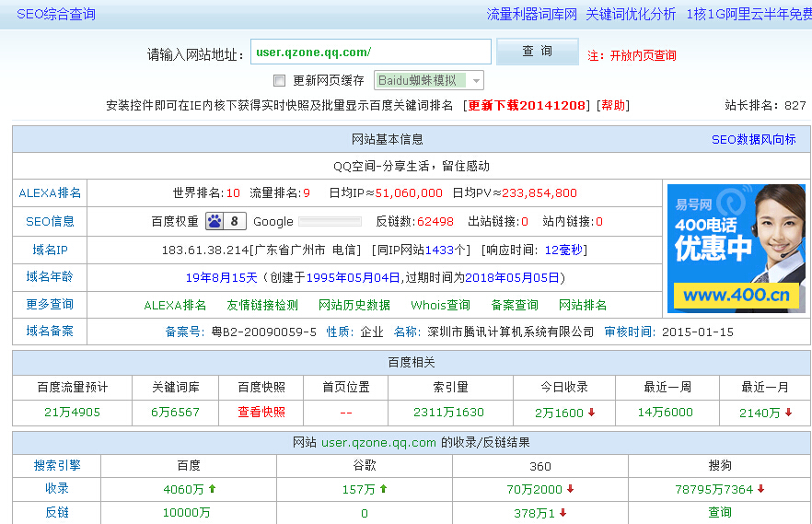
Task: Click the website address input field
Action: click(371, 52)
